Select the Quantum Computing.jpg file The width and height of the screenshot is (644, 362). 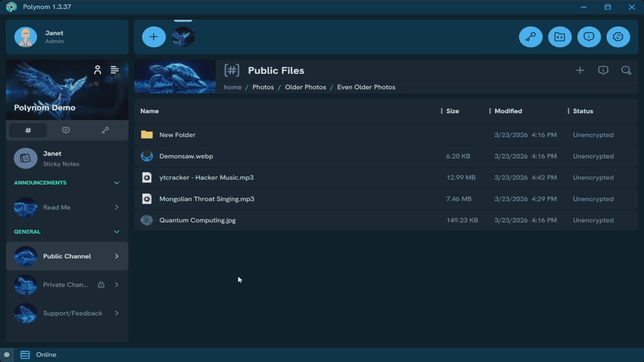coord(197,220)
